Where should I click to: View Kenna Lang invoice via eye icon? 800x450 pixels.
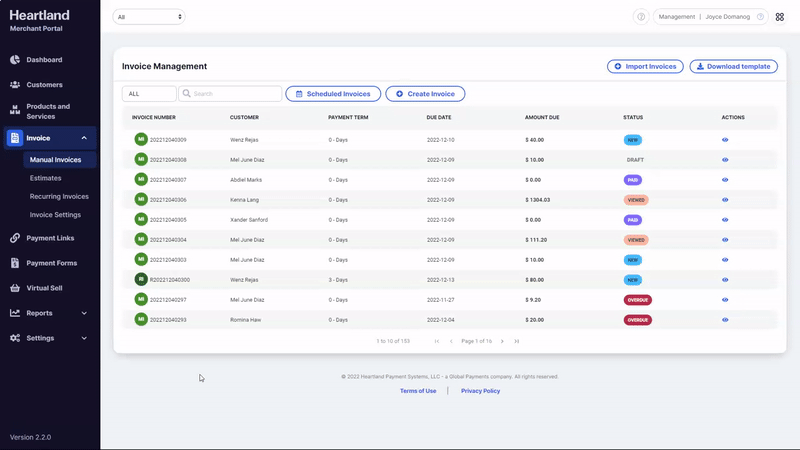[x=725, y=200]
